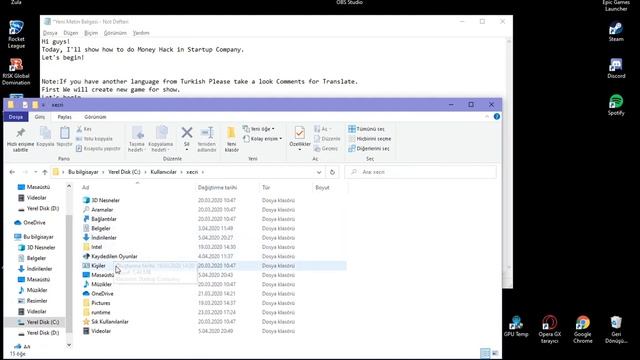This screenshot has height=360, width=640.
Task: Click Kısayolu yapıştır in ribbon
Action: (x=98, y=149)
